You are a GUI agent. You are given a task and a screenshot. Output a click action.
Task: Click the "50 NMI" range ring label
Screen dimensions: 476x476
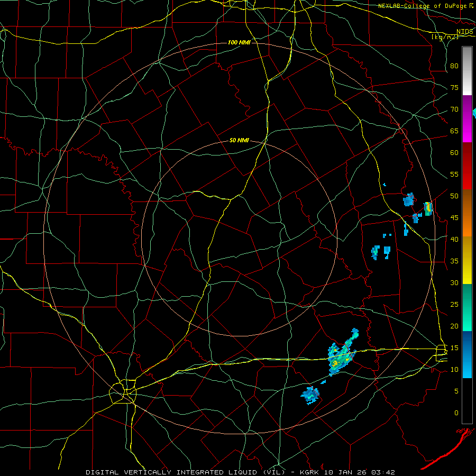pyautogui.click(x=239, y=140)
